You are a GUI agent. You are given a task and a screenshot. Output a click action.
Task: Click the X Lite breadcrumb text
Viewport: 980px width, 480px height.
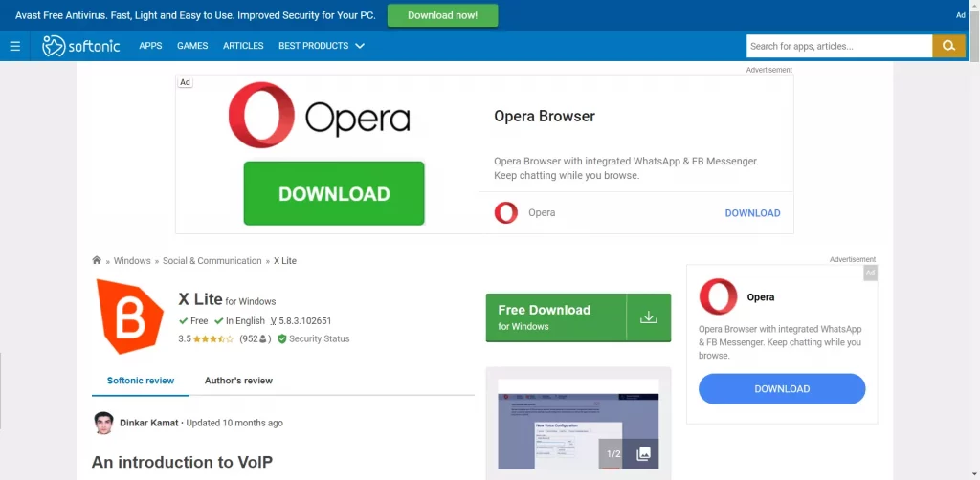[285, 261]
